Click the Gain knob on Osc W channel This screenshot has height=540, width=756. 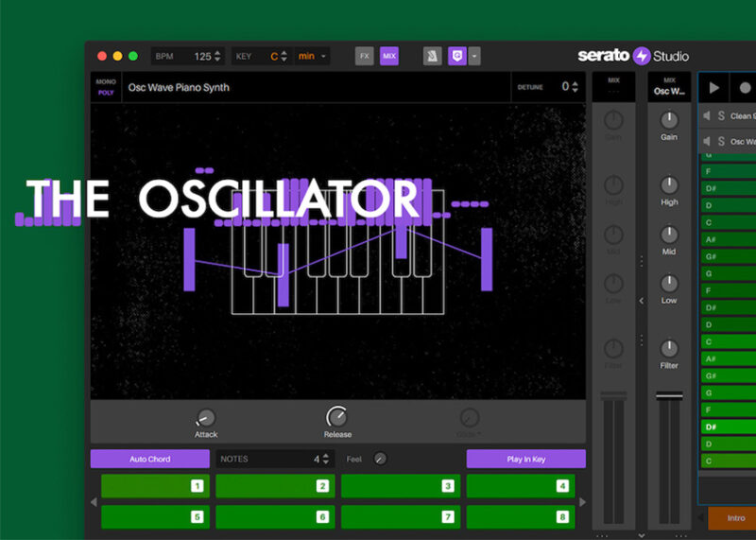[669, 120]
